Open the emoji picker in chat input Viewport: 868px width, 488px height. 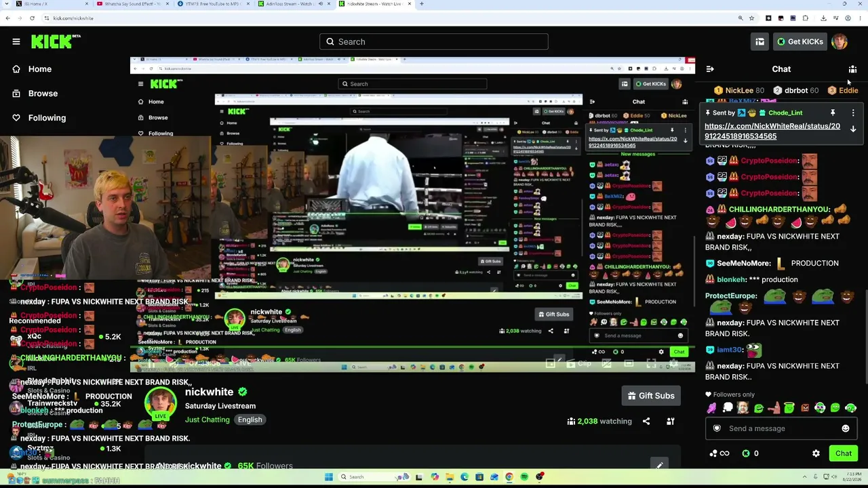(846, 428)
